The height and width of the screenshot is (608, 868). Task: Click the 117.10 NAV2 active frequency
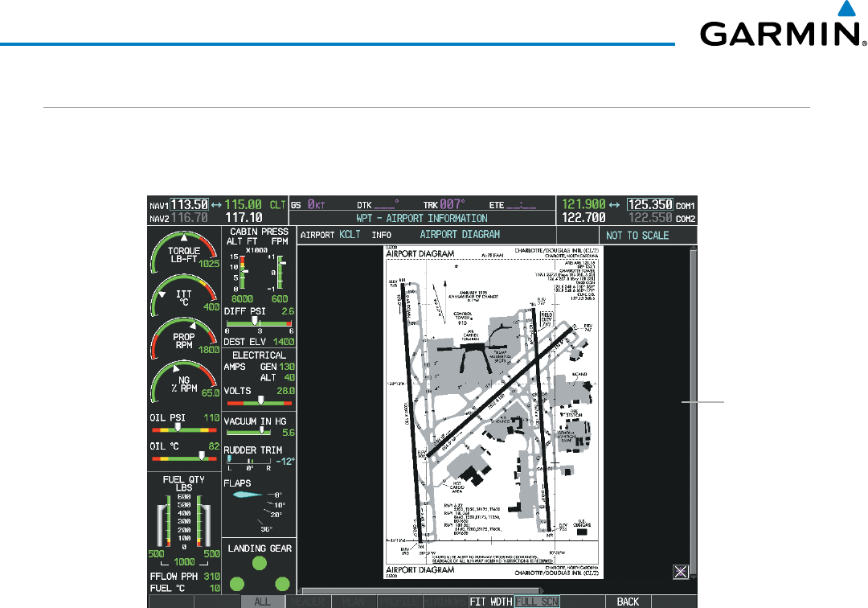(244, 218)
